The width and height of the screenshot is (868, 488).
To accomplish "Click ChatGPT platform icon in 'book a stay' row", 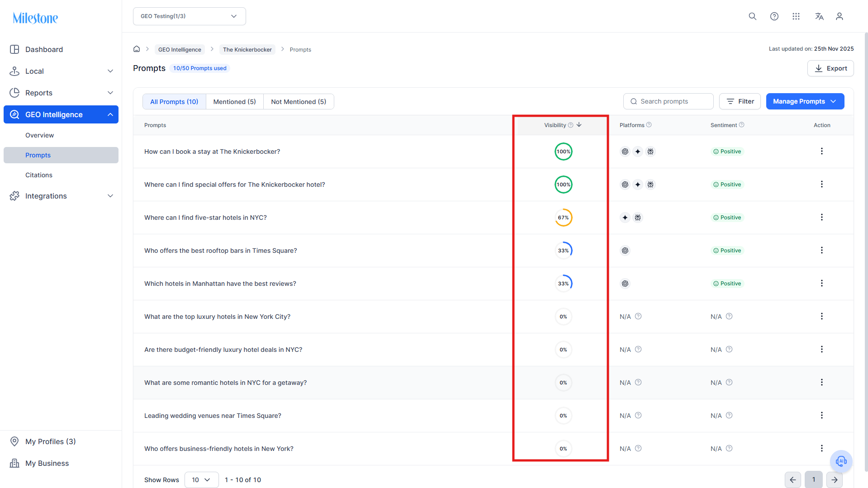I will 625,152.
